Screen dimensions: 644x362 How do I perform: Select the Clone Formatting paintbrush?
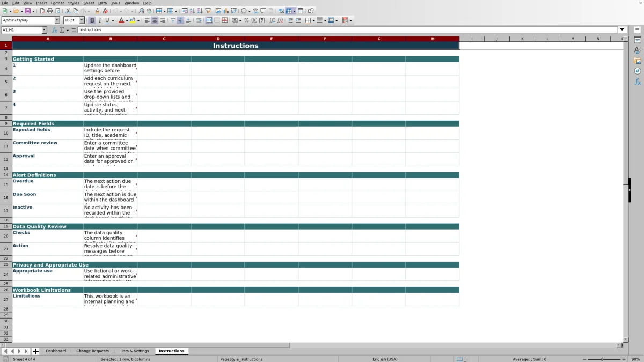[x=97, y=11]
